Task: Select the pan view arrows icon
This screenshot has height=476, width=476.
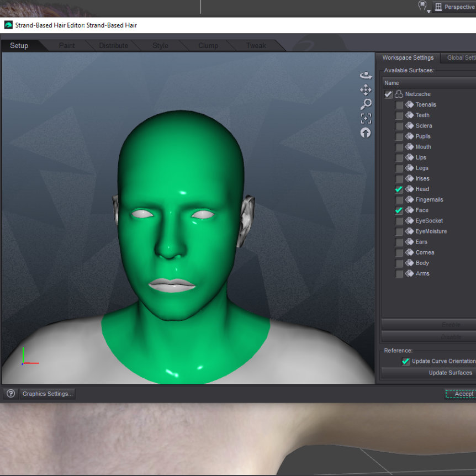Action: 366,89
